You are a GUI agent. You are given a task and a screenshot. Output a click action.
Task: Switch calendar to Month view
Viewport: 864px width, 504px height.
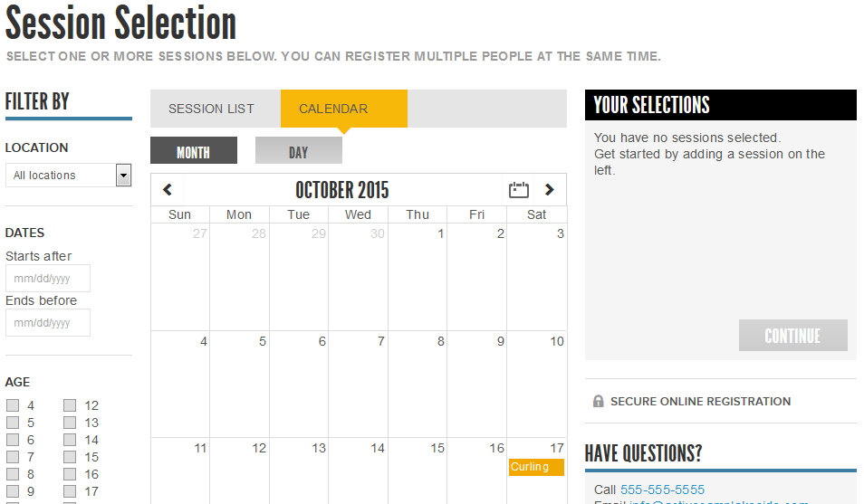pos(193,151)
